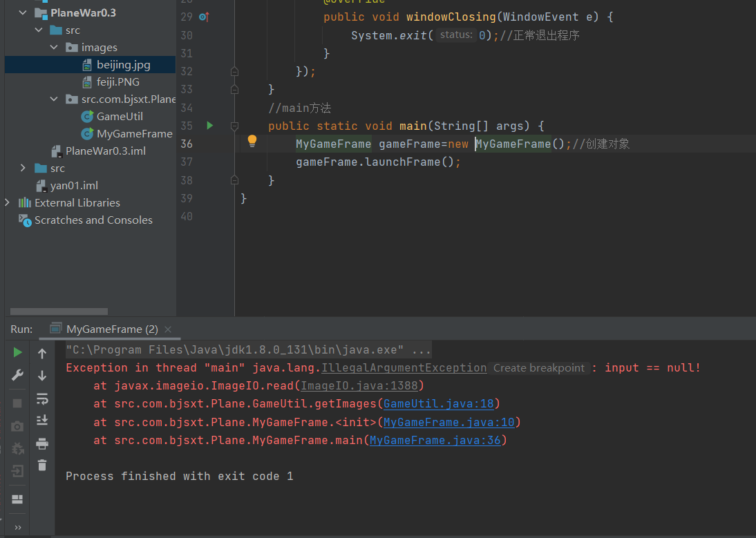Select images folder label
Viewport: 756px width, 538px height.
100,47
